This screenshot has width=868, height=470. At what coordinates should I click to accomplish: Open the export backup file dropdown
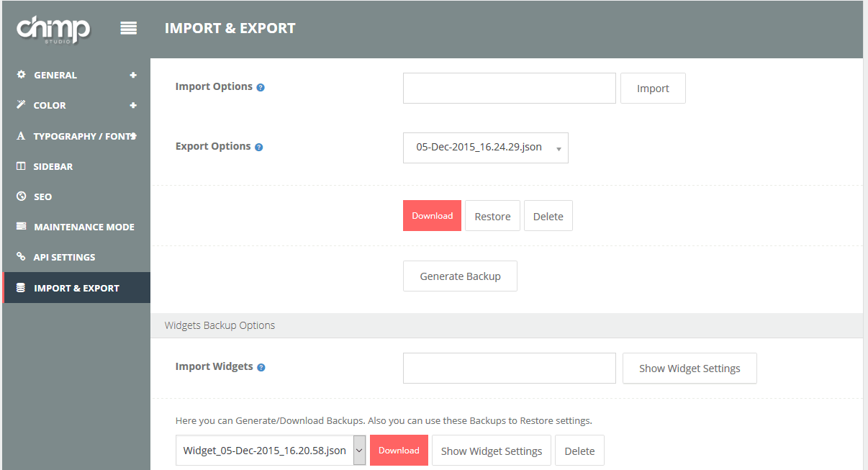485,148
